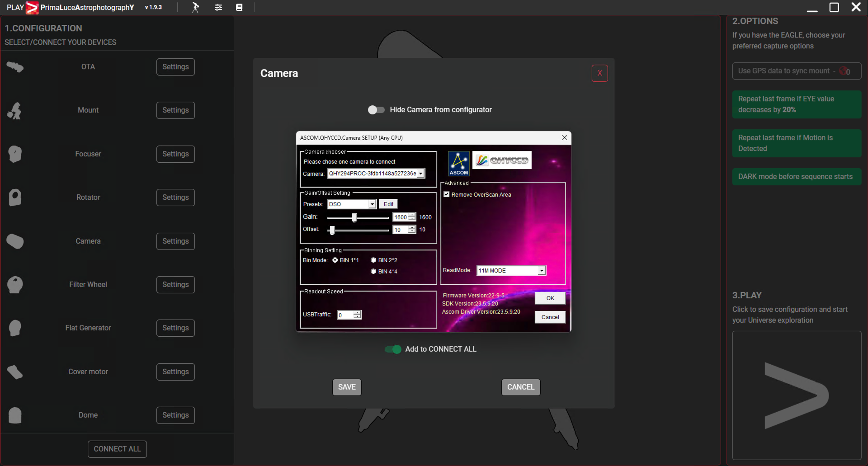Close the ASCOM QHYCCD setup dialog
The image size is (868, 466).
[x=565, y=138]
